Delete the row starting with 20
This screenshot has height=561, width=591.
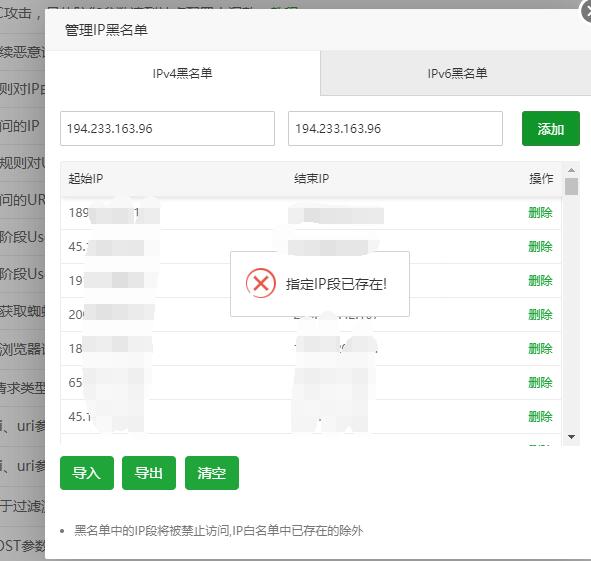coord(540,314)
